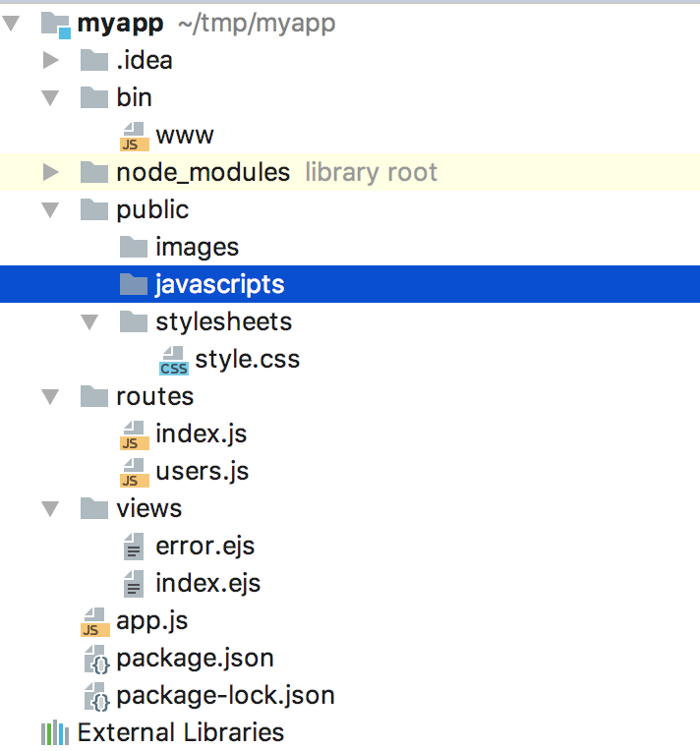The image size is (700, 751).
Task: Select the highlighted javascripts folder
Action: click(219, 285)
